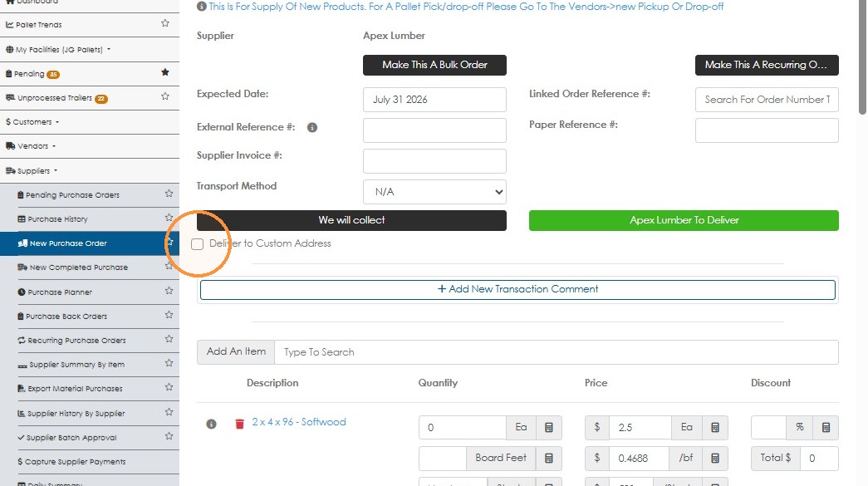Click External Reference # info icon

(312, 127)
